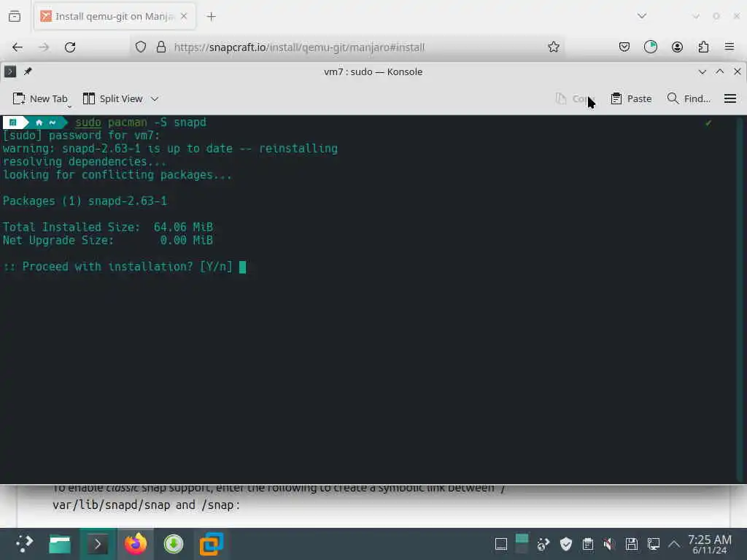Click the Copy button in Konsole
The image size is (747, 560).
tap(575, 98)
